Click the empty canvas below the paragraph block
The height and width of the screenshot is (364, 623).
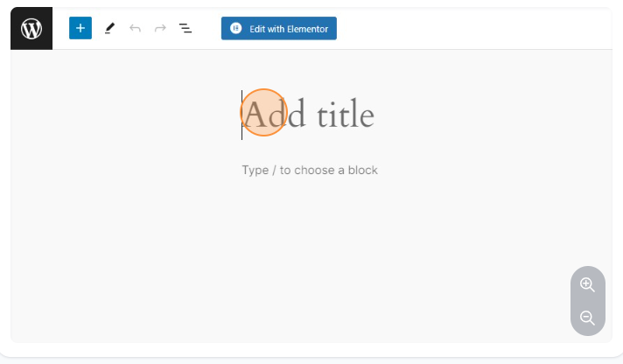coord(310,254)
